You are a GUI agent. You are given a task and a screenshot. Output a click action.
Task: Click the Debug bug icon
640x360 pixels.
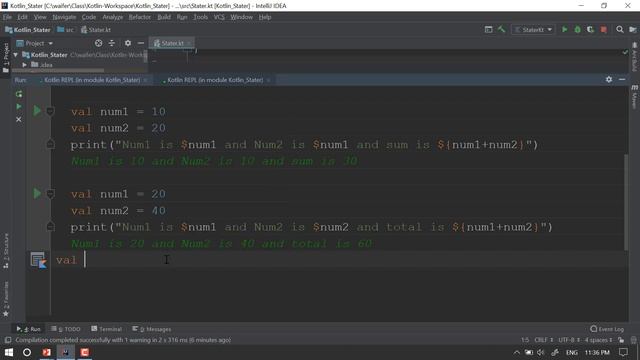pyautogui.click(x=578, y=30)
